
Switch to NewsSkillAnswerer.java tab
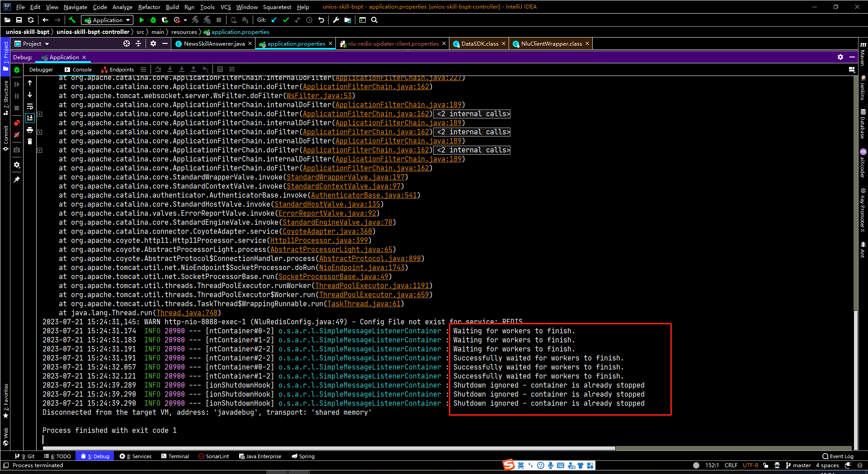pos(214,43)
